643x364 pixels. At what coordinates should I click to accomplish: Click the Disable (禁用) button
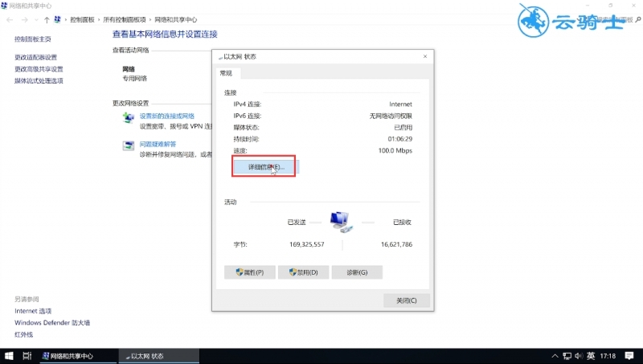[x=303, y=272]
